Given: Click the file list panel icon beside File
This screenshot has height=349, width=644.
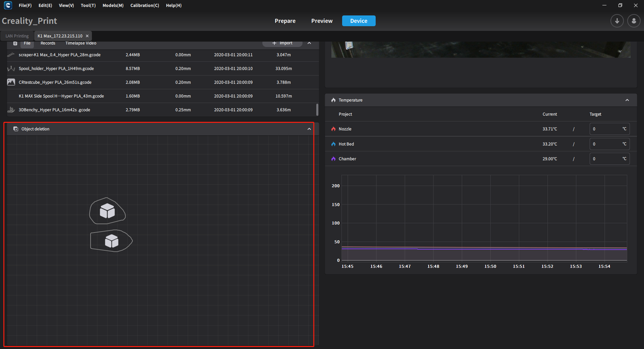Looking at the screenshot, I should point(15,43).
